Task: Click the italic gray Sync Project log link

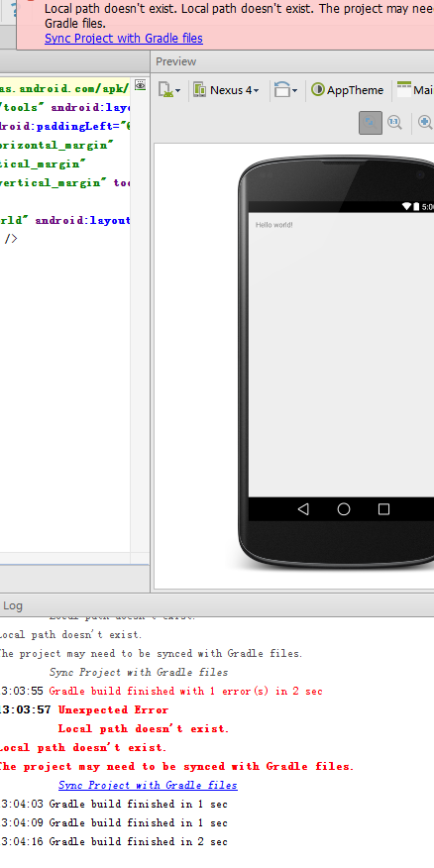Action: tap(139, 672)
